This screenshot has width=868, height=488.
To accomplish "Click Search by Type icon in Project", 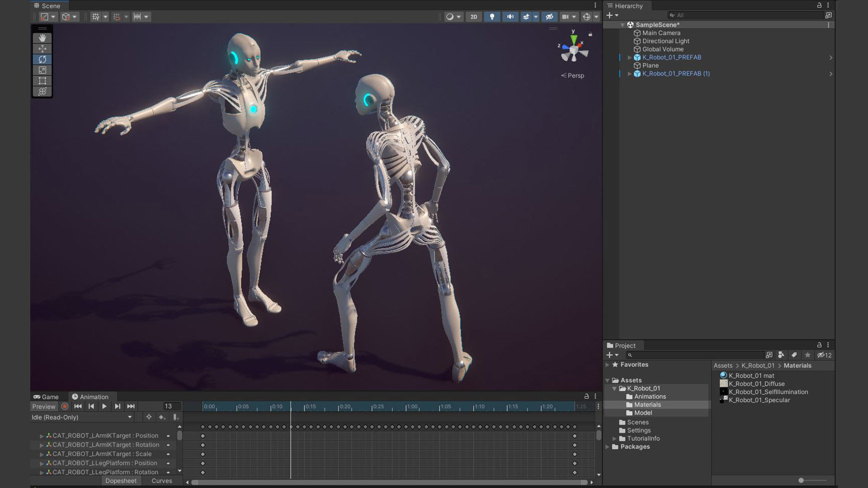I will tap(781, 355).
